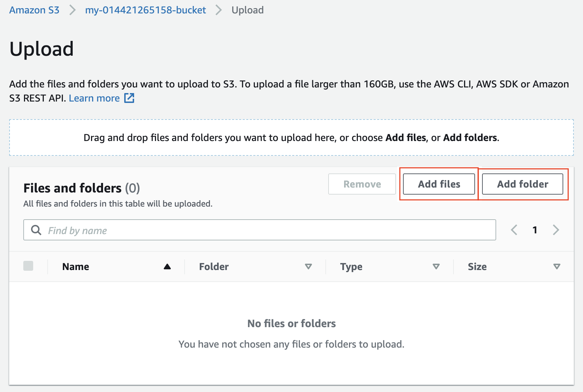Click sort arrow on Folder column
The height and width of the screenshot is (392, 583).
click(x=308, y=267)
